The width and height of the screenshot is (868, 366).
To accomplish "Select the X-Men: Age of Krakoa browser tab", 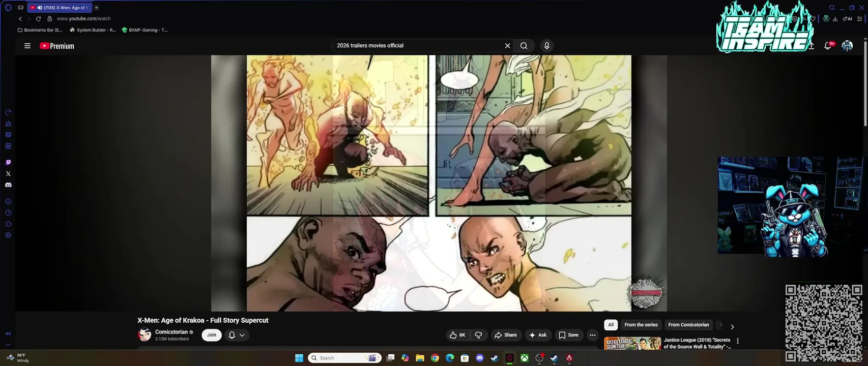I will point(60,8).
